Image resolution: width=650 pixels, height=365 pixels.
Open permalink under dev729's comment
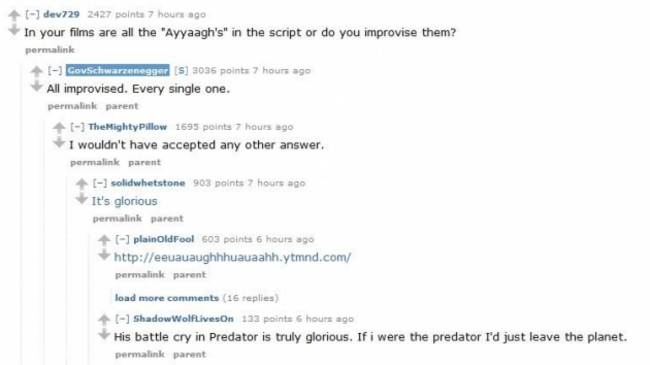pos(50,50)
